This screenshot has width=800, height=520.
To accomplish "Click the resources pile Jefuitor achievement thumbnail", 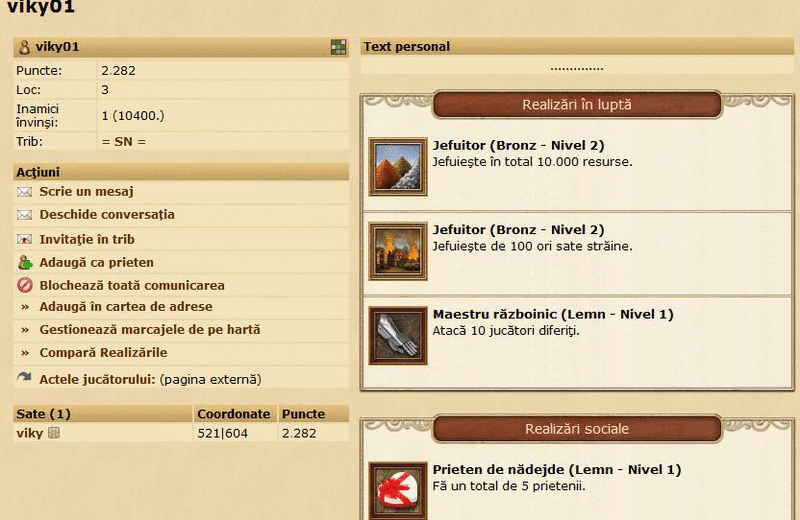I will (398, 167).
